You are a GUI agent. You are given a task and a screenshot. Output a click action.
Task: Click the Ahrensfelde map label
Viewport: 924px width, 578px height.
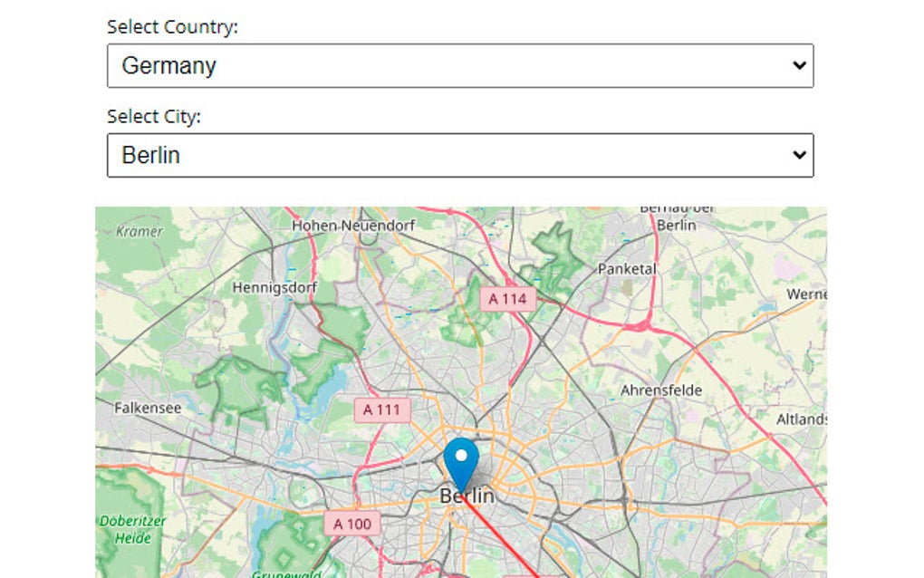pos(661,390)
